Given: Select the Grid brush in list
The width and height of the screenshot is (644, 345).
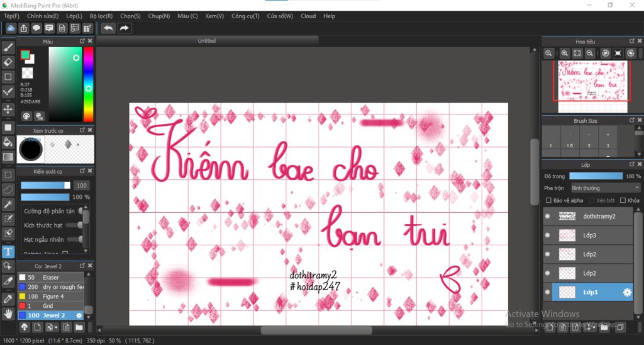Looking at the screenshot, I should click(50, 306).
